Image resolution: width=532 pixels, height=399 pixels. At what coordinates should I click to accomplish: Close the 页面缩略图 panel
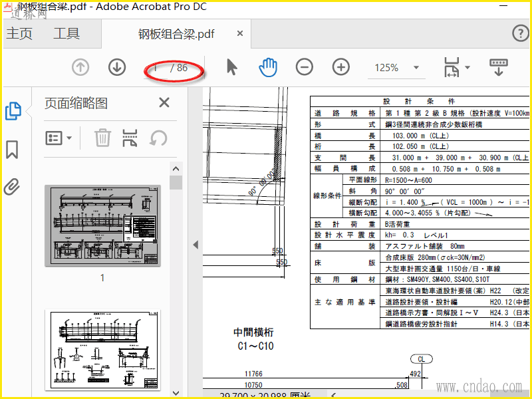click(164, 102)
